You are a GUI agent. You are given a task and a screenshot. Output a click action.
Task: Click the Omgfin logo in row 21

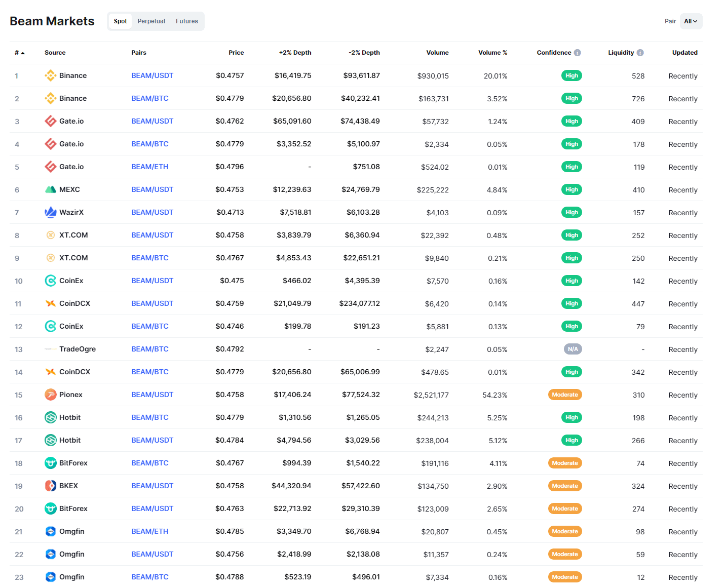[50, 531]
